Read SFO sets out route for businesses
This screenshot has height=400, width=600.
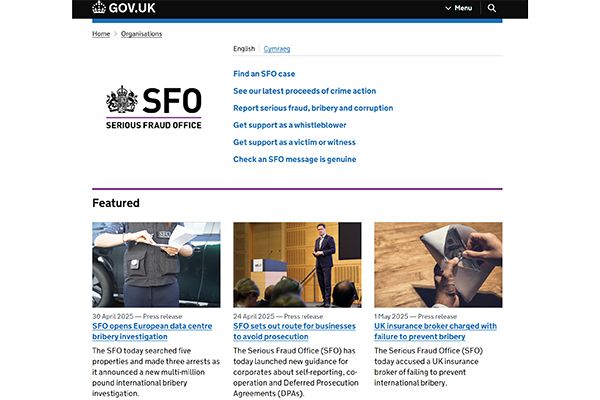[293, 331]
